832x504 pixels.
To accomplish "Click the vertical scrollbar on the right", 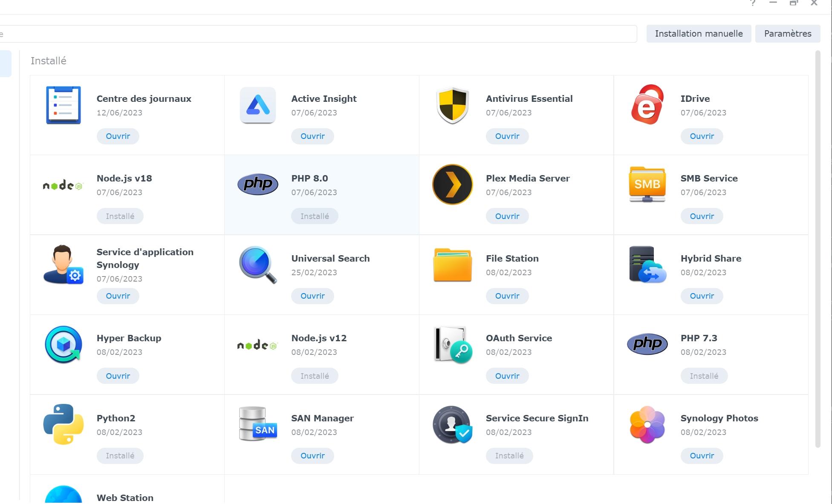I will (818, 249).
